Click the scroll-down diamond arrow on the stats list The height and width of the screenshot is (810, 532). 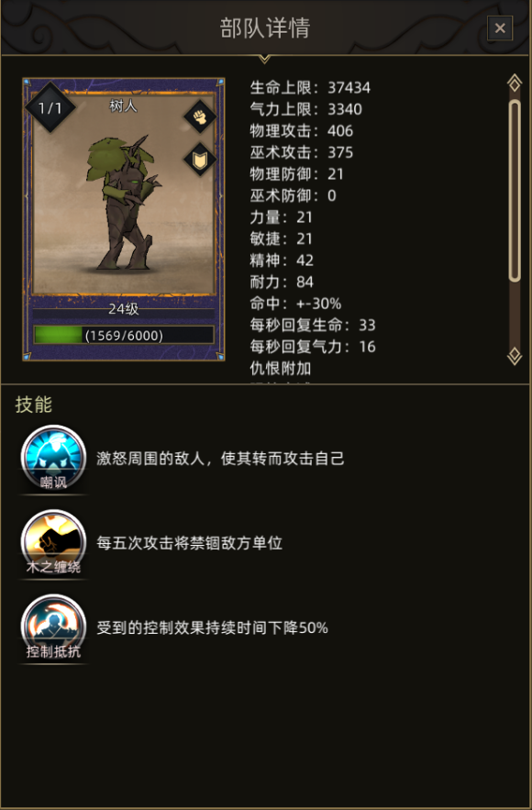(x=515, y=356)
